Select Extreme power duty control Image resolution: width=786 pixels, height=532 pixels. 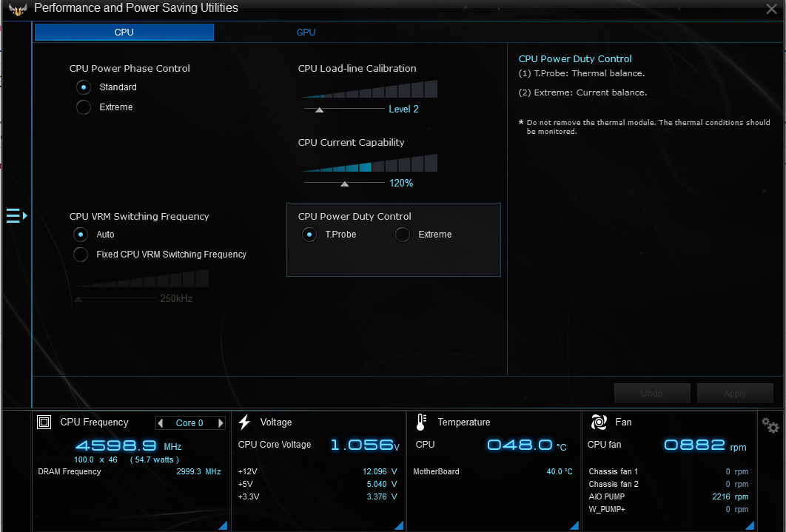[x=403, y=235]
